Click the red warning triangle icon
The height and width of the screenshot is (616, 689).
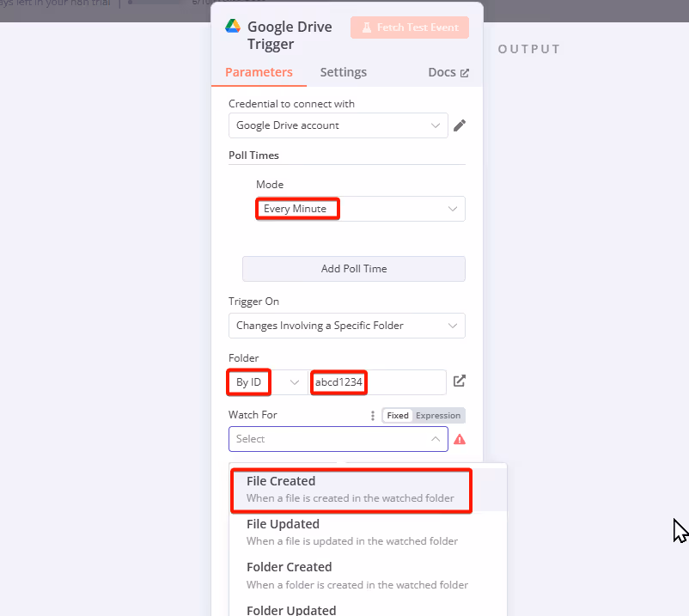coord(460,439)
